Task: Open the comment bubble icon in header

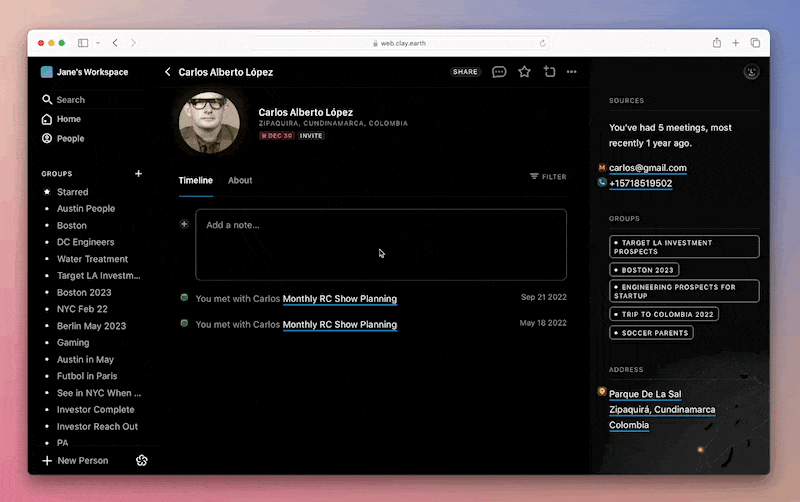Action: tap(499, 72)
